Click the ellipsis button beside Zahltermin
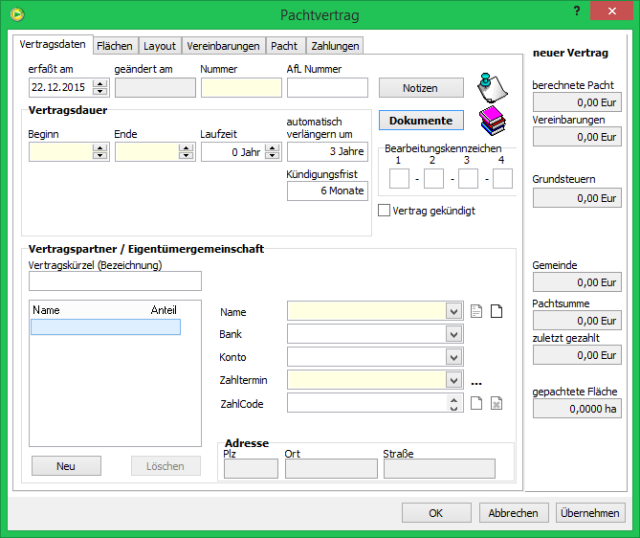This screenshot has height=538, width=640. click(476, 383)
